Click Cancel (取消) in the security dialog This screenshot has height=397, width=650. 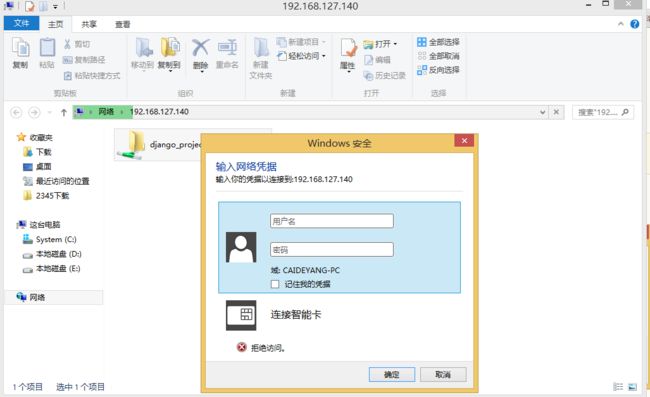(x=443, y=375)
